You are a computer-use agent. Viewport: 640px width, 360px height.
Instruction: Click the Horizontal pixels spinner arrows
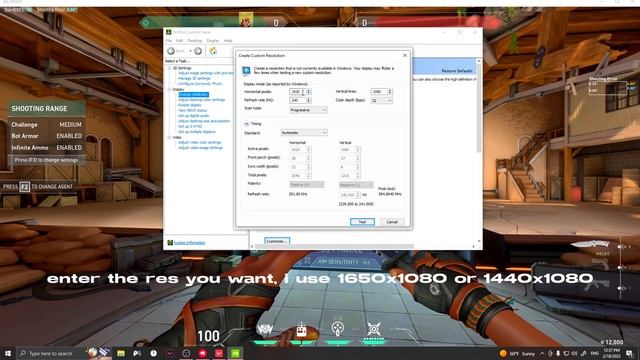309,92
